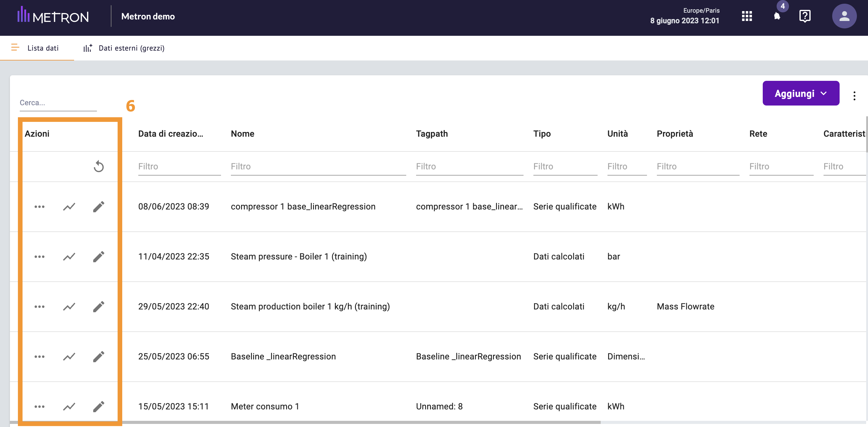Image resolution: width=868 pixels, height=427 pixels.
Task: Expand the Aggiungi dropdown button
Action: point(801,93)
